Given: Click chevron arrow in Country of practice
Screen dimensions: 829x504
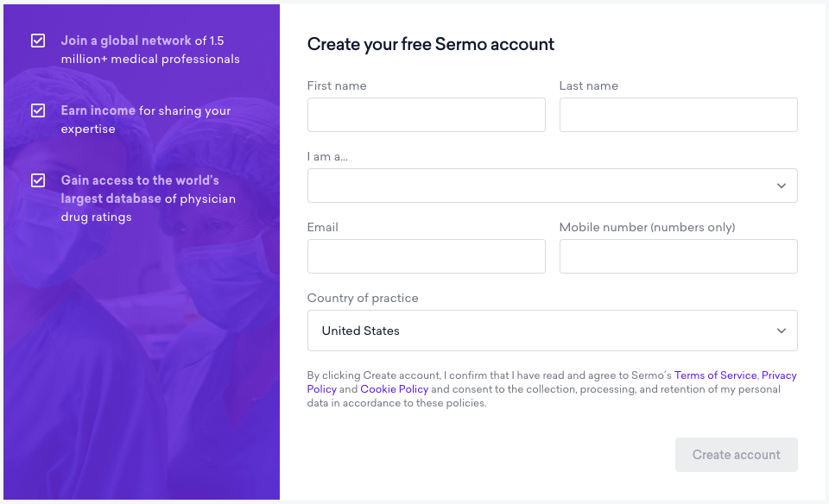Looking at the screenshot, I should 781,331.
